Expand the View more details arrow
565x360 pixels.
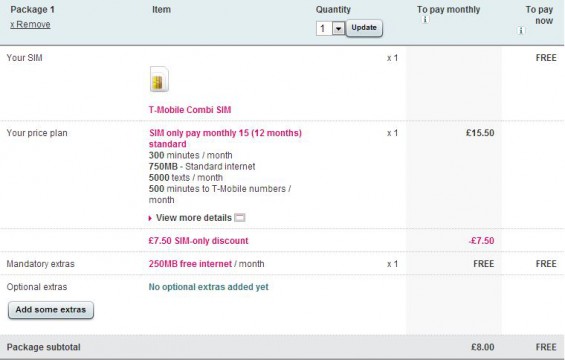(x=150, y=218)
